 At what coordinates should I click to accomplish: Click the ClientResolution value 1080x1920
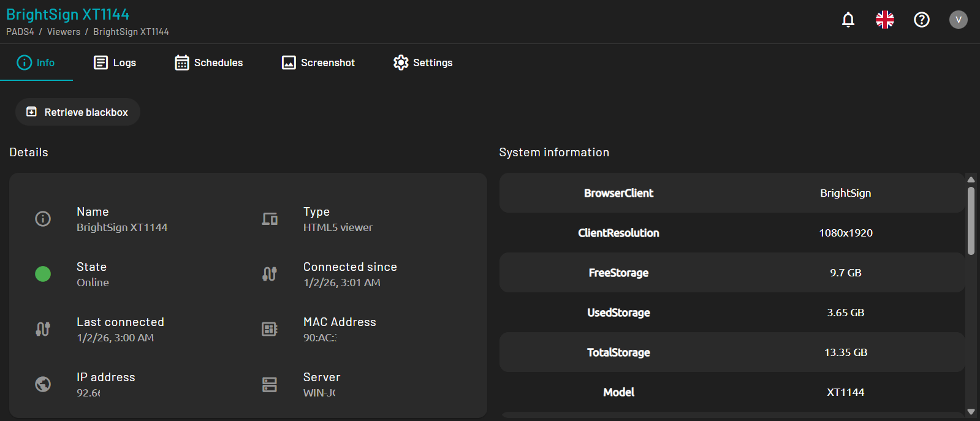coord(846,233)
